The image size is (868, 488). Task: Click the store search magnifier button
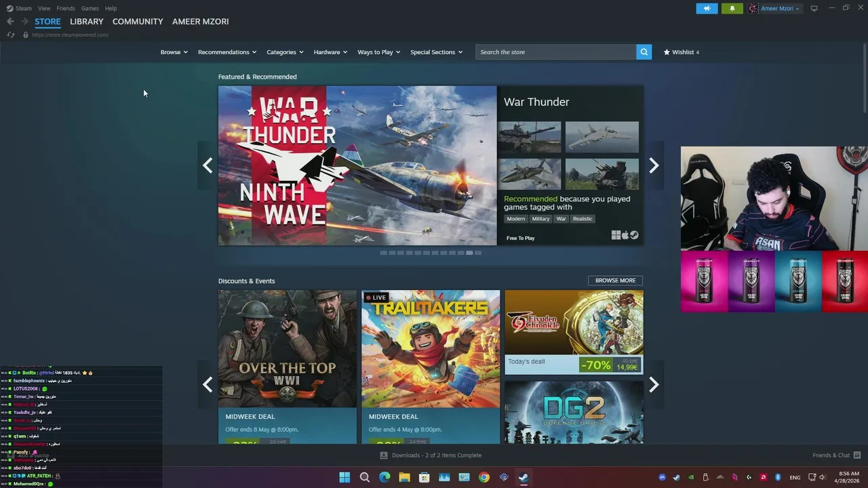click(644, 52)
